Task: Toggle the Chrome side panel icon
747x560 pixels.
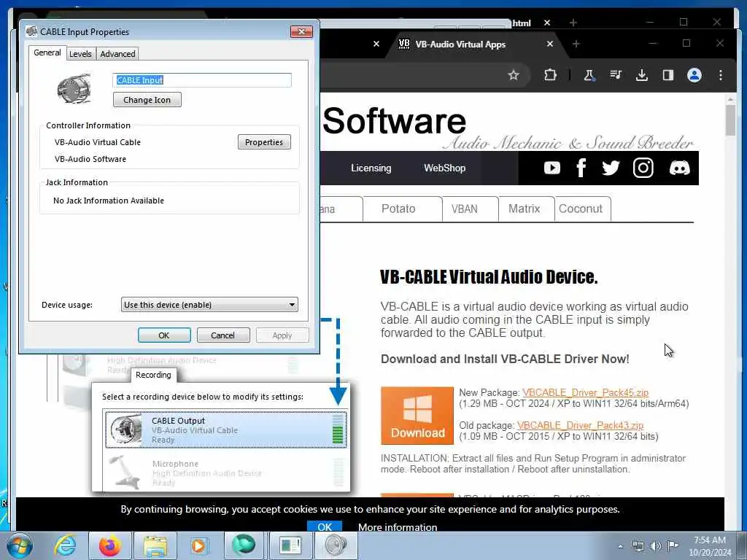Action: 668,75
